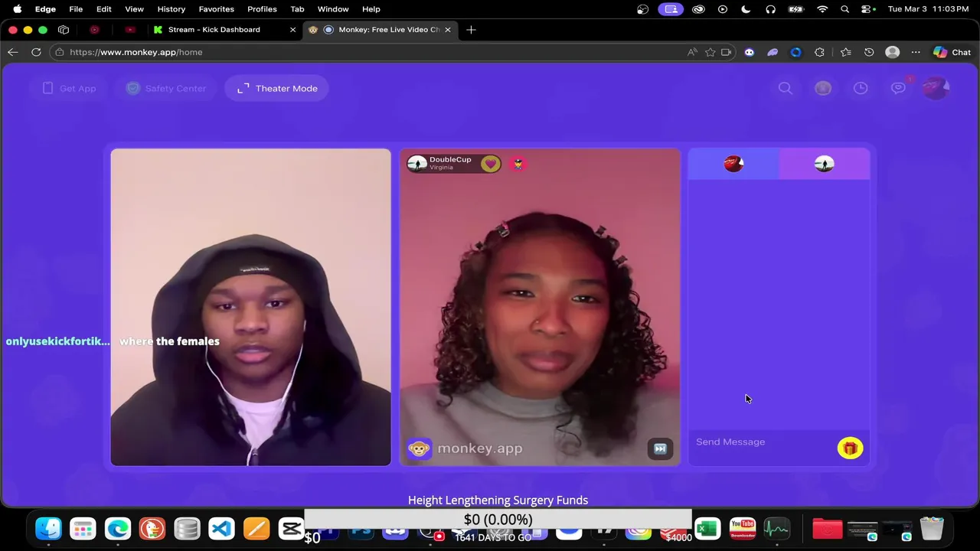Open the profile avatar in Monkey header
Image resolution: width=980 pixels, height=551 pixels.
pyautogui.click(x=936, y=88)
